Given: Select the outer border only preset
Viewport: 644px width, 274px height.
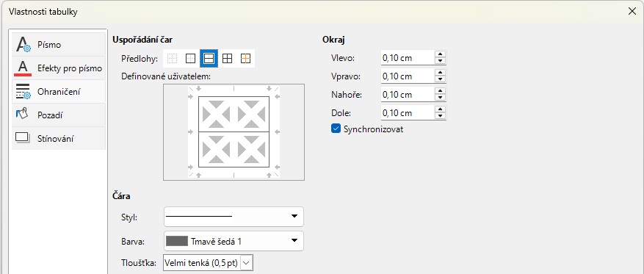Looking at the screenshot, I should point(191,59).
